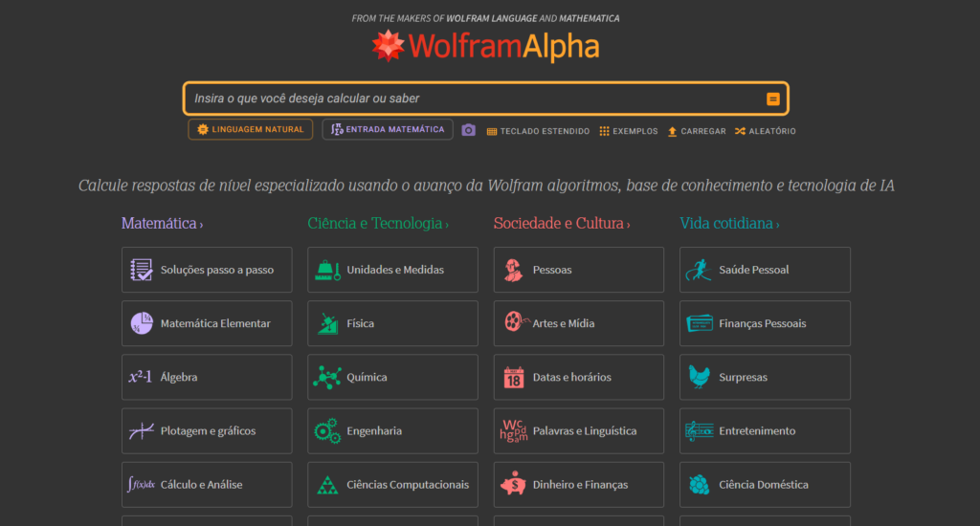Click Carregar to upload a file
This screenshot has height=526, width=980.
pyautogui.click(x=697, y=131)
